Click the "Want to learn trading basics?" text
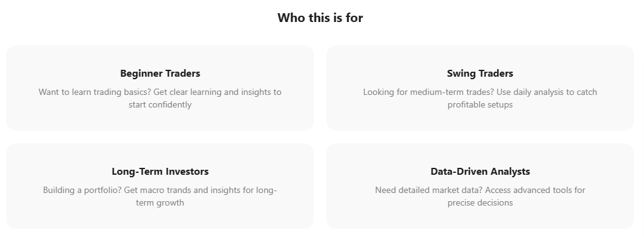644x237 pixels. (95, 92)
